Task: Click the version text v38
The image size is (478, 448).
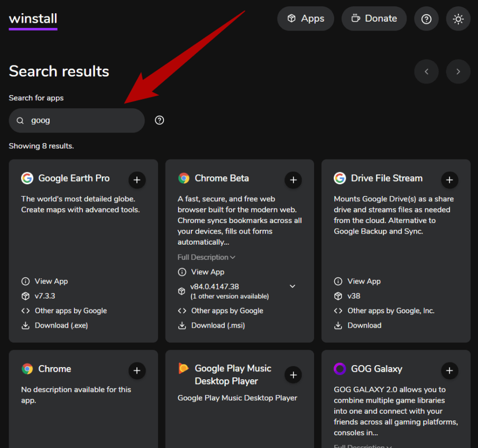Action: [x=354, y=296]
